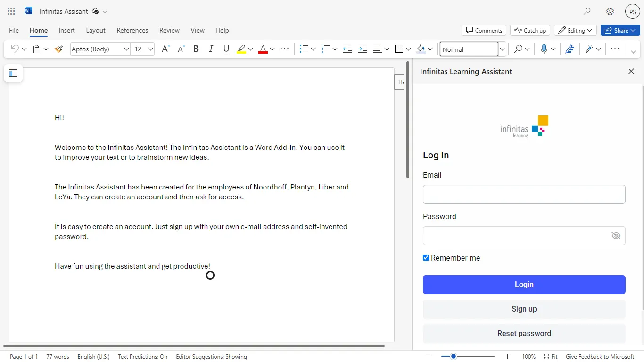Expand the paste options dropdown
Image resolution: width=644 pixels, height=362 pixels.
pyautogui.click(x=46, y=49)
